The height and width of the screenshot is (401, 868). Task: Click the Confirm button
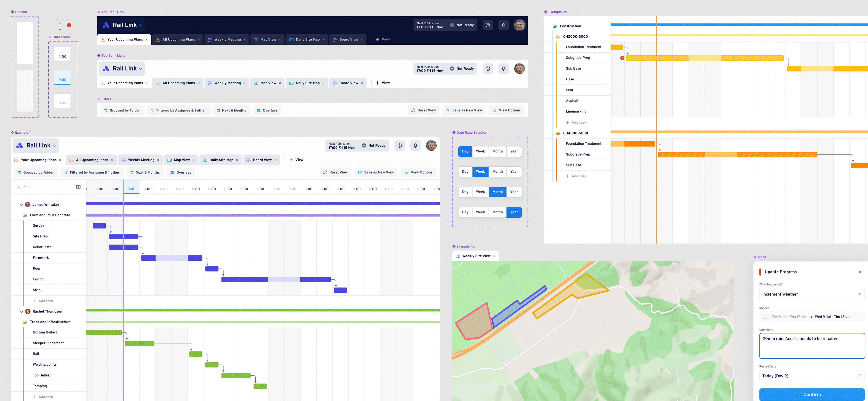pos(812,394)
